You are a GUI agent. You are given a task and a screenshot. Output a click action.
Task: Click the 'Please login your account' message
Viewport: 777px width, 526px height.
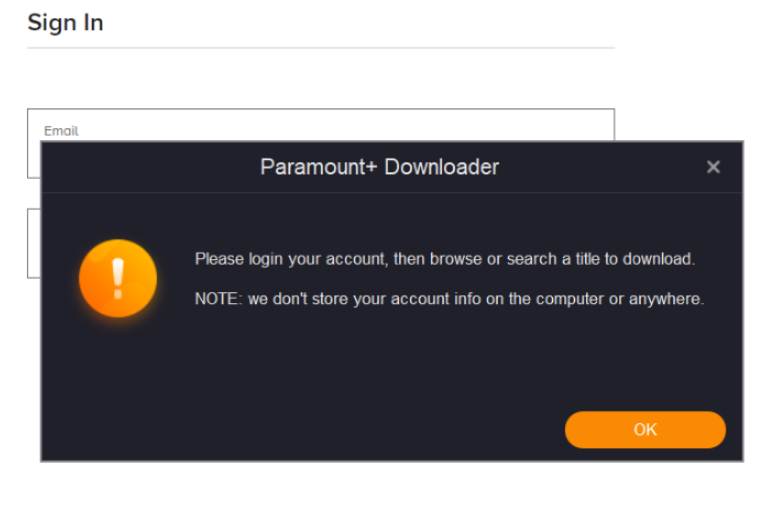(445, 259)
